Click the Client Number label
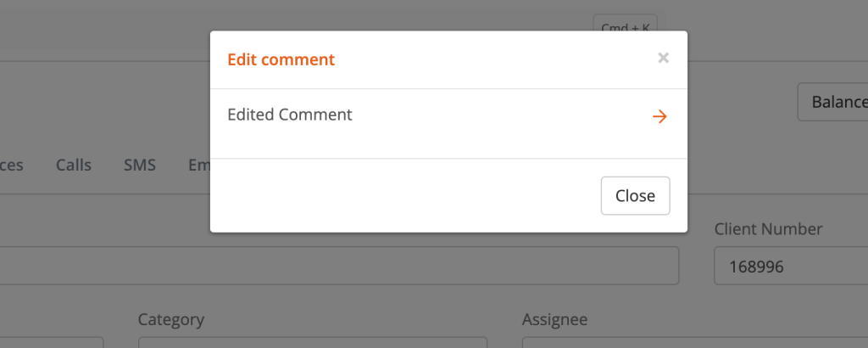 (x=768, y=229)
